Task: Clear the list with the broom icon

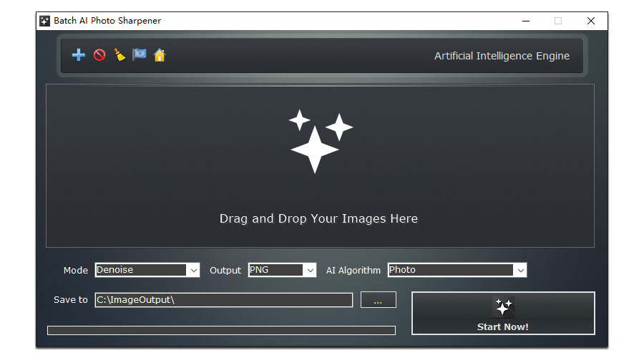Action: (x=119, y=55)
